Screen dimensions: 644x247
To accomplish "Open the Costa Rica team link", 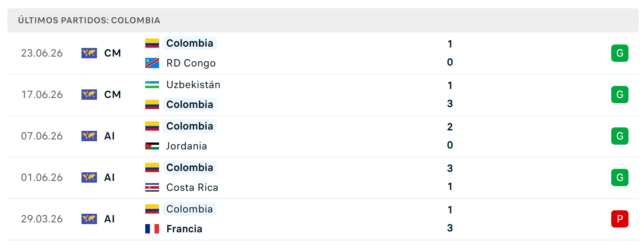I will pos(192,187).
